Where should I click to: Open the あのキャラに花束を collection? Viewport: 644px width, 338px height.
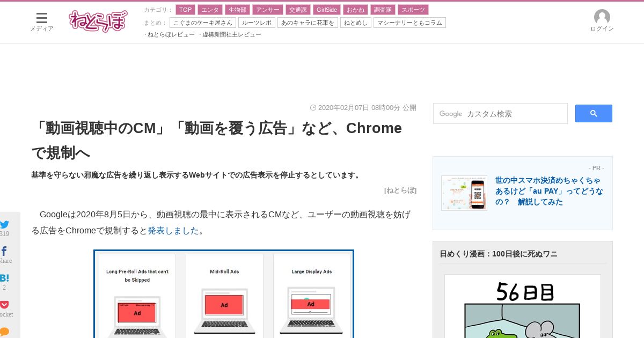coord(308,23)
